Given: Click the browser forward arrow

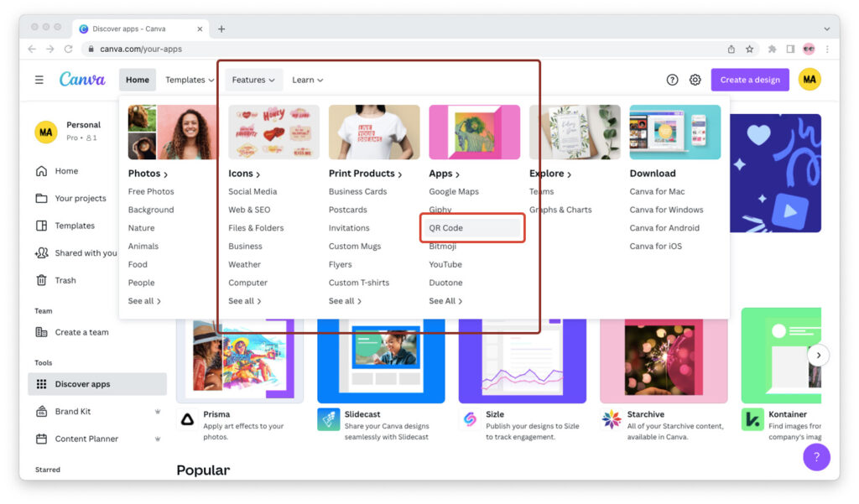Looking at the screenshot, I should point(49,49).
